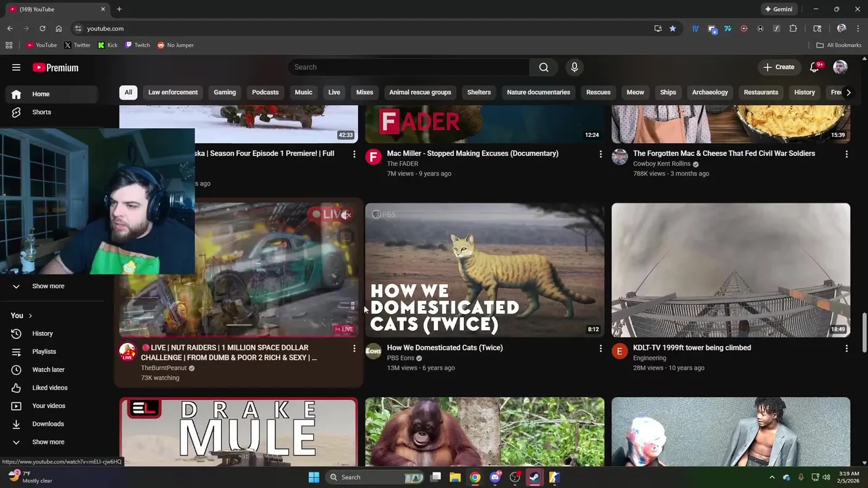Image resolution: width=868 pixels, height=488 pixels.
Task: Open File Explorer from taskbar
Action: [x=455, y=477]
